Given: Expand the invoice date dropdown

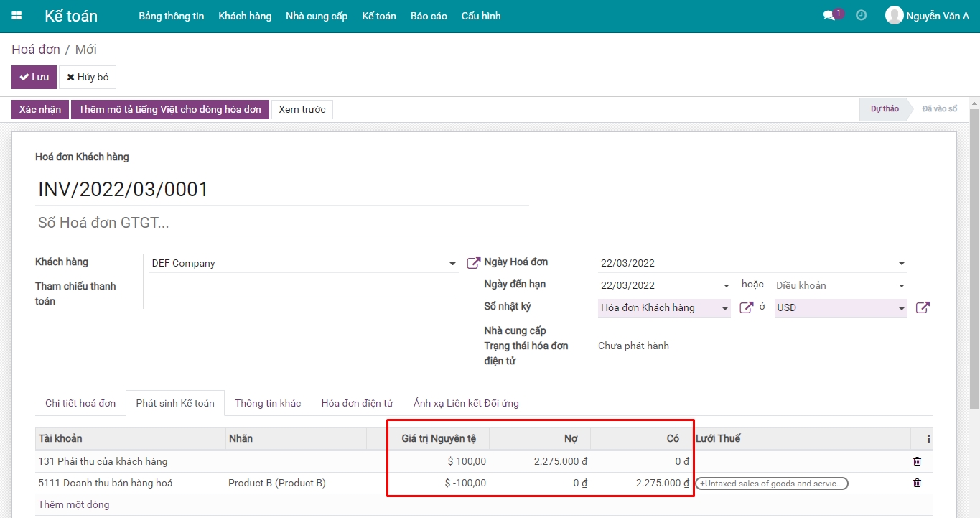Looking at the screenshot, I should (x=902, y=264).
